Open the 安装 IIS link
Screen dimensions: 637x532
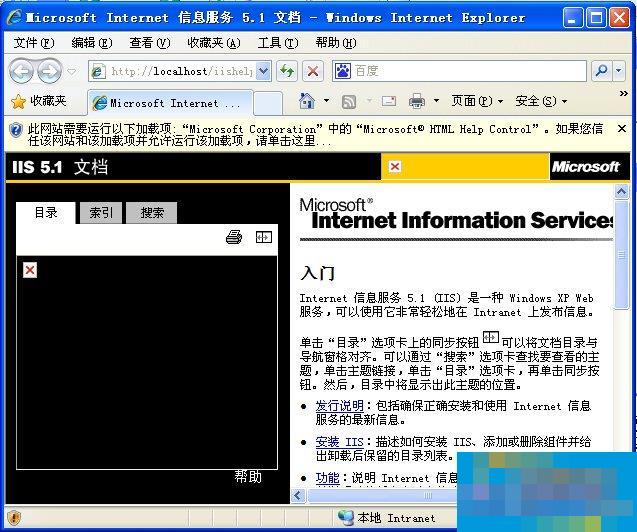(339, 441)
